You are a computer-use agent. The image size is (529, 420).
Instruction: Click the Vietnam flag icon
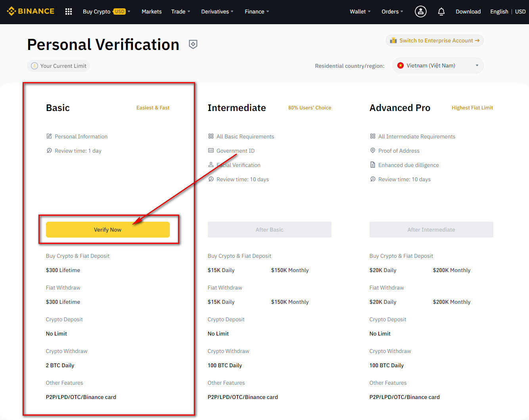tap(401, 66)
